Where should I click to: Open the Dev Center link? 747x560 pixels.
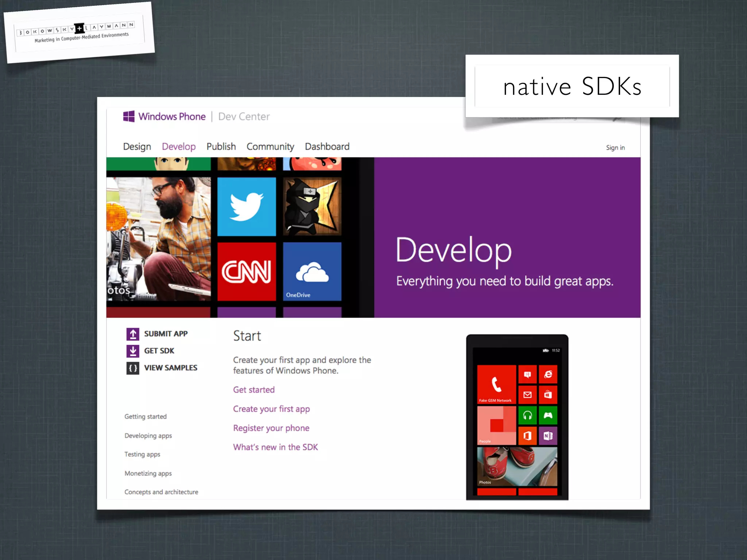[x=244, y=117]
